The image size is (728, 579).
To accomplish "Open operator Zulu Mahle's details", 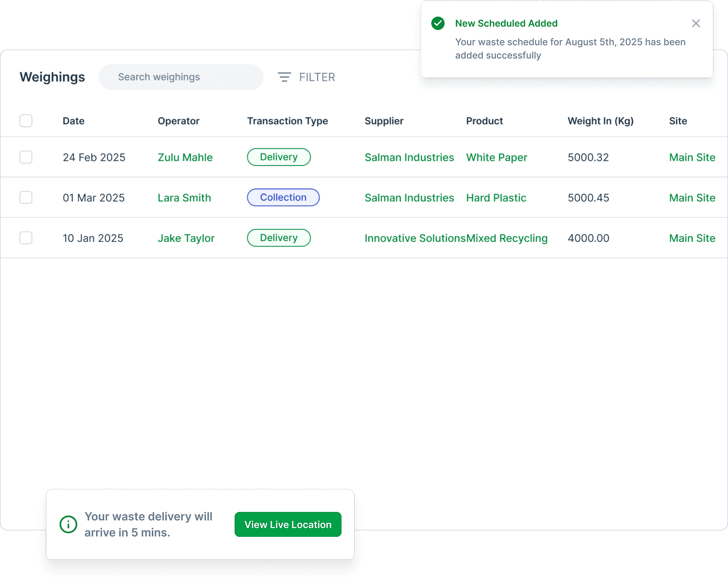I will click(185, 157).
